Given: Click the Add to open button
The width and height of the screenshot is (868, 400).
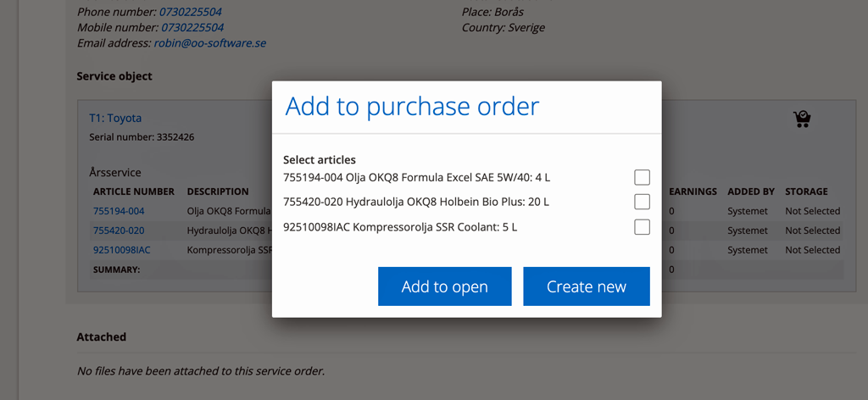Looking at the screenshot, I should [x=444, y=286].
